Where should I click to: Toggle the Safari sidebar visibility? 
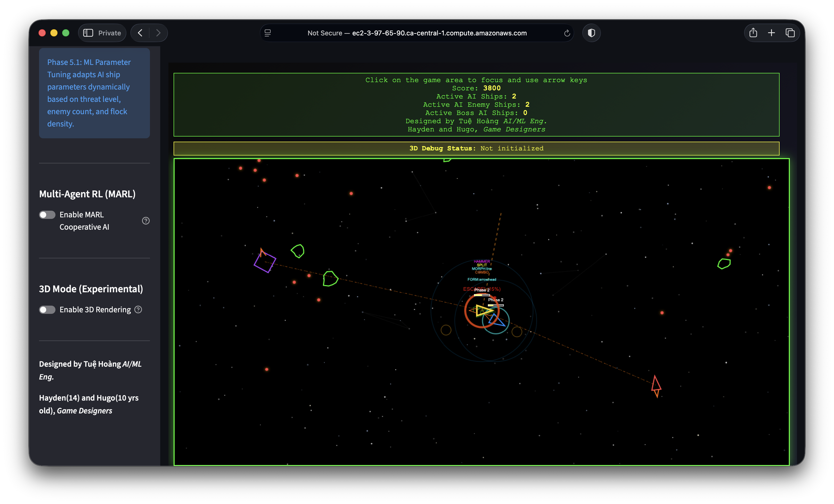pos(88,33)
